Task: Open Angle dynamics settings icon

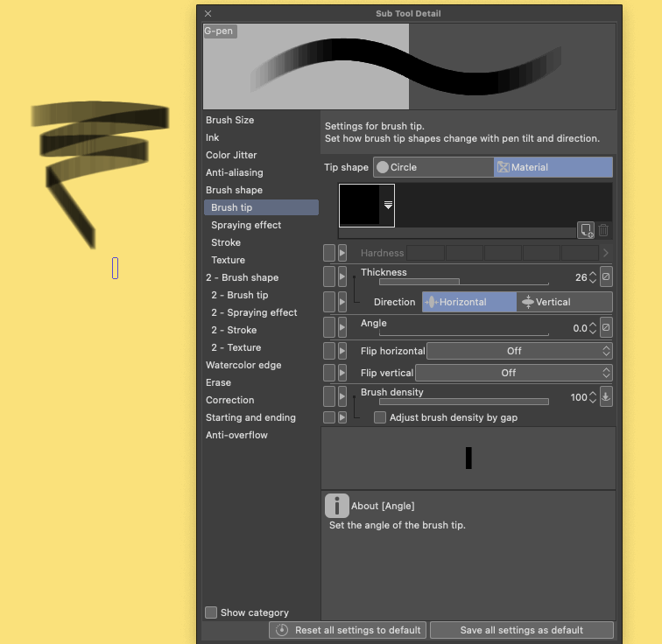Action: click(606, 327)
